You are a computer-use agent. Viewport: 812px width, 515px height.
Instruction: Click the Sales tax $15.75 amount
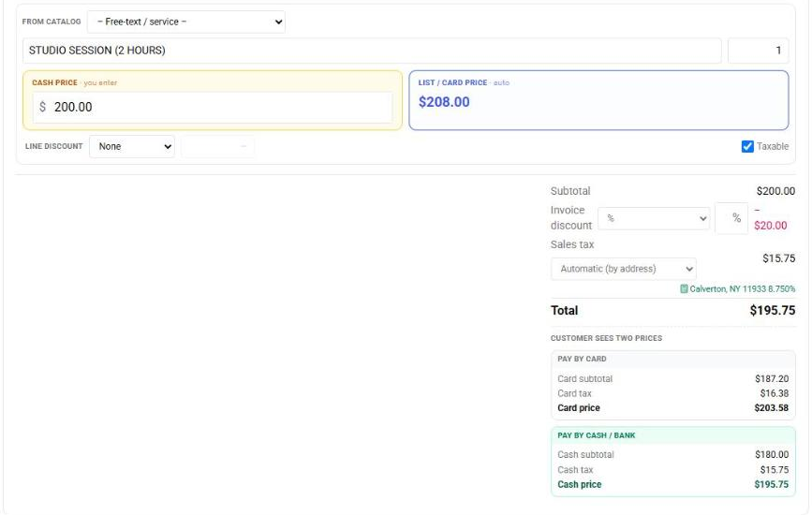point(778,258)
